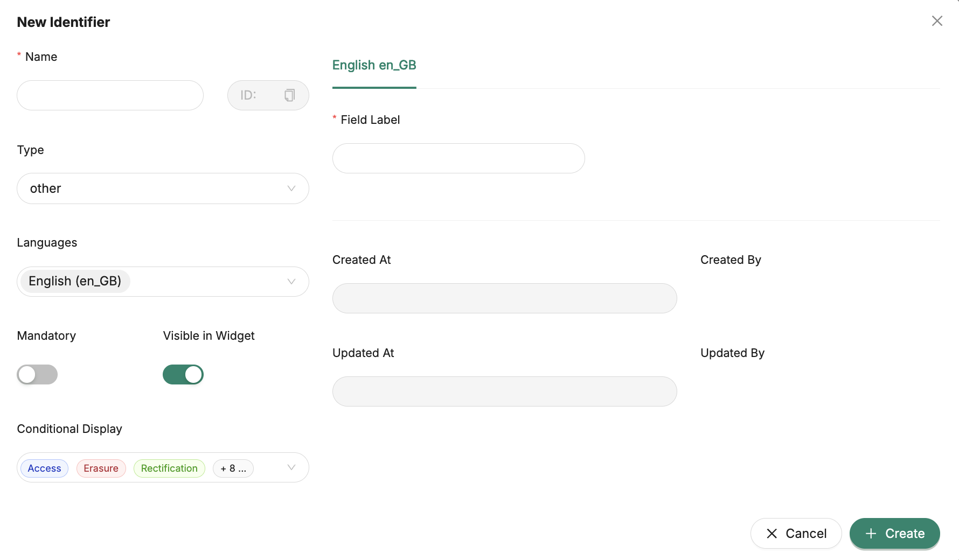Click the Name input field
Image resolution: width=959 pixels, height=560 pixels.
click(110, 95)
